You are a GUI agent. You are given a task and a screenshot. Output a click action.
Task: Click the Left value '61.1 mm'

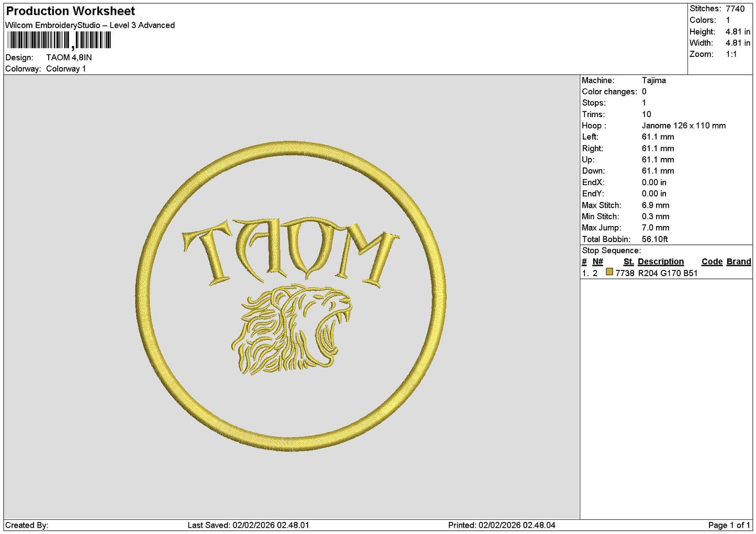[658, 137]
